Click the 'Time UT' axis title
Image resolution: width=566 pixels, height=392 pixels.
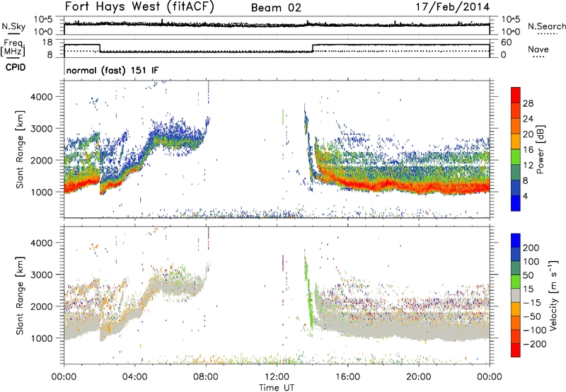pos(277,388)
